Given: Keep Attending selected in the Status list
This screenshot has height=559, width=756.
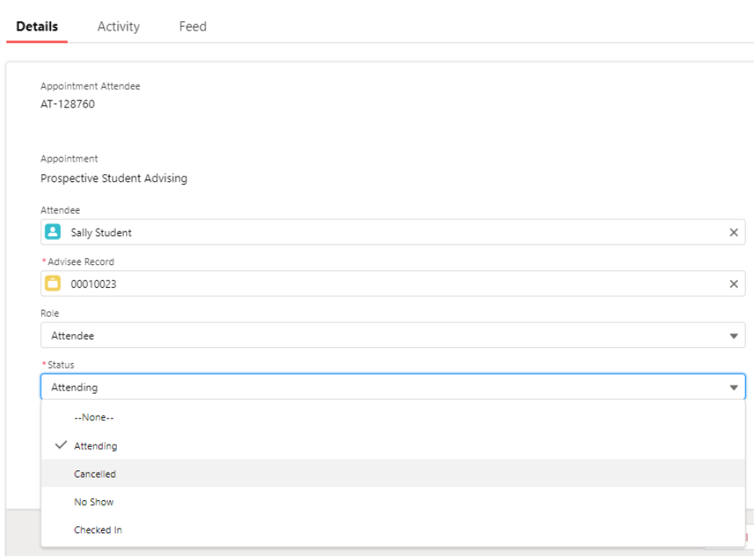Looking at the screenshot, I should click(98, 445).
